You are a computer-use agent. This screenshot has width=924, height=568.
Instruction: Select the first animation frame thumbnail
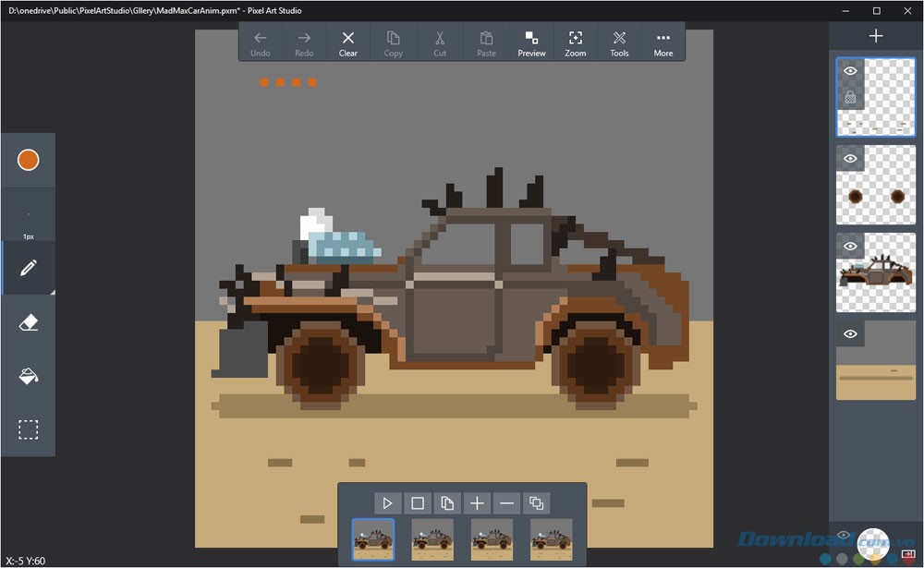point(372,538)
